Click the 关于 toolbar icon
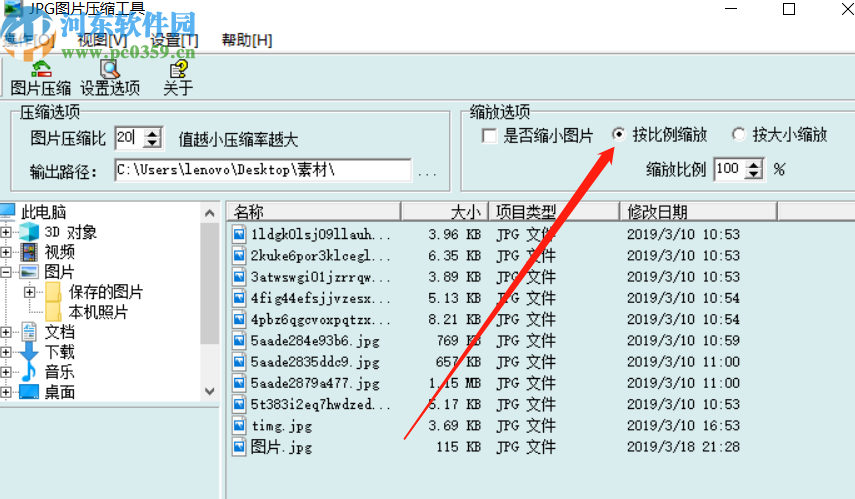The height and width of the screenshot is (499, 855). click(x=178, y=69)
